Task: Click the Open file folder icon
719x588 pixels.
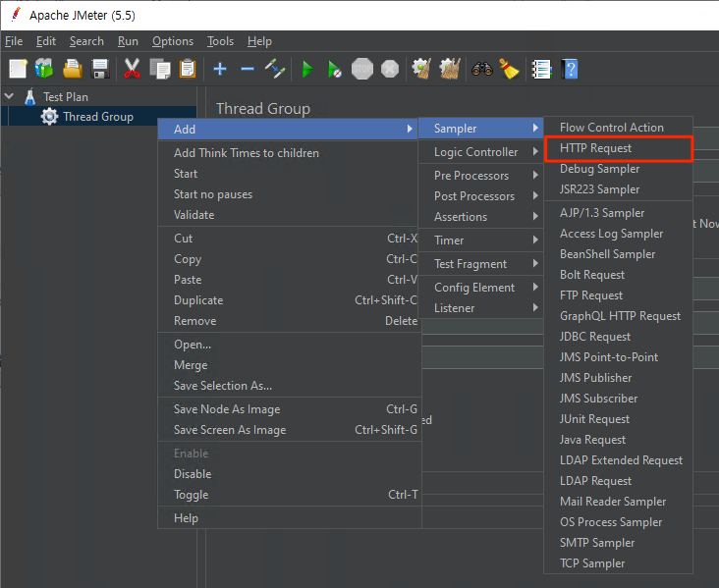Action: click(x=73, y=69)
